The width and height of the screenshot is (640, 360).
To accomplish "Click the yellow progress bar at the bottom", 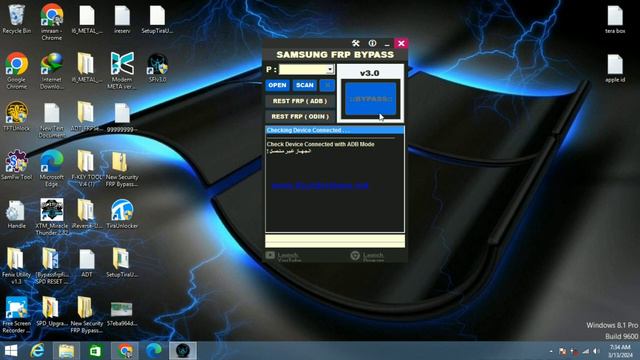I will (335, 241).
